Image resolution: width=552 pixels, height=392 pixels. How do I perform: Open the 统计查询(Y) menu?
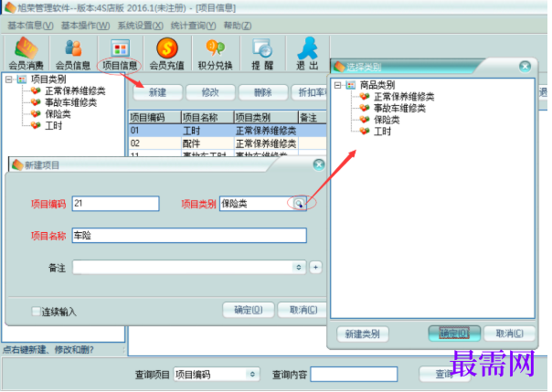click(x=193, y=26)
